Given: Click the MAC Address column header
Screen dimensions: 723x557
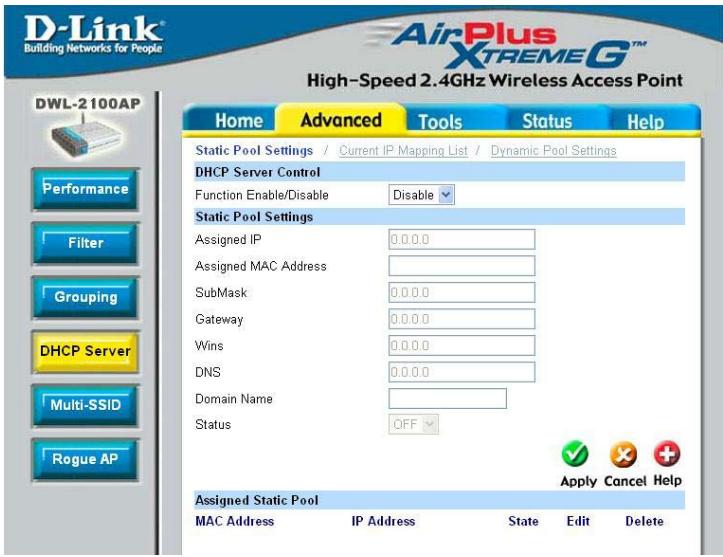Looking at the screenshot, I should [x=235, y=521].
